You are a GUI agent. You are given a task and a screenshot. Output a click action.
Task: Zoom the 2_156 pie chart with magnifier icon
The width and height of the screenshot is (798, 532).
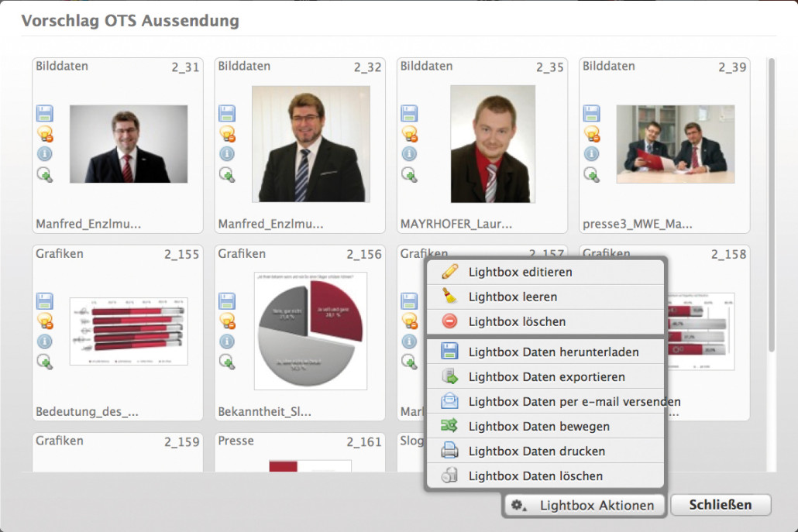click(x=228, y=362)
